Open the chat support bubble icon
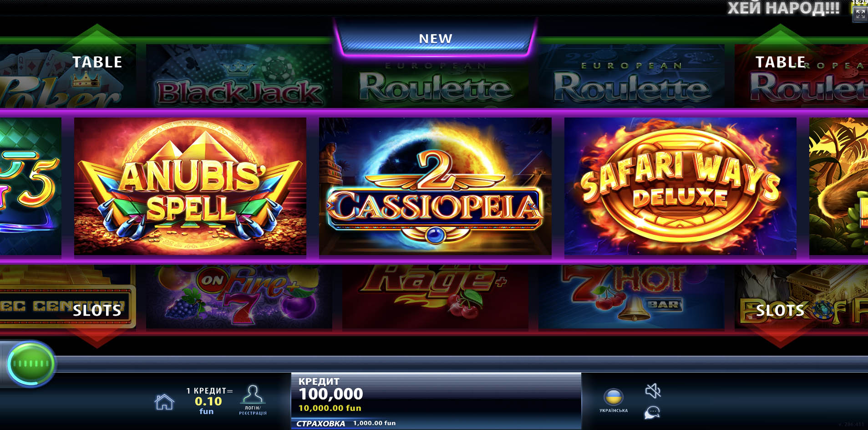Viewport: 868px width, 430px height. click(652, 413)
